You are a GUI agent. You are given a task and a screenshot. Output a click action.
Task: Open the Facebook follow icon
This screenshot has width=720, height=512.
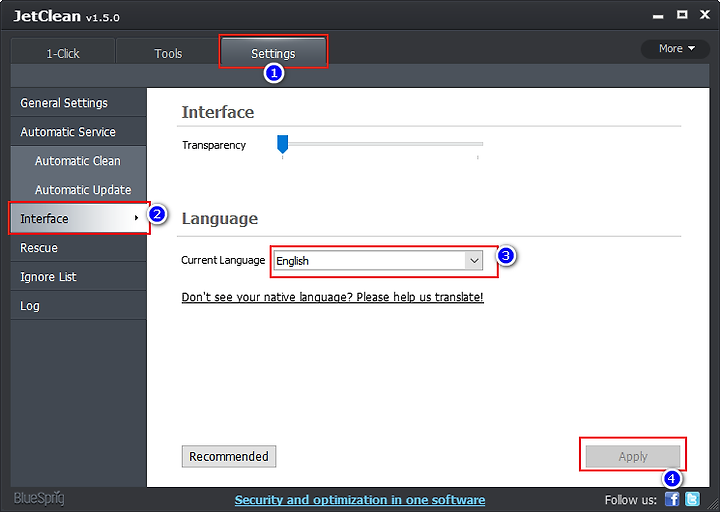coord(672,499)
